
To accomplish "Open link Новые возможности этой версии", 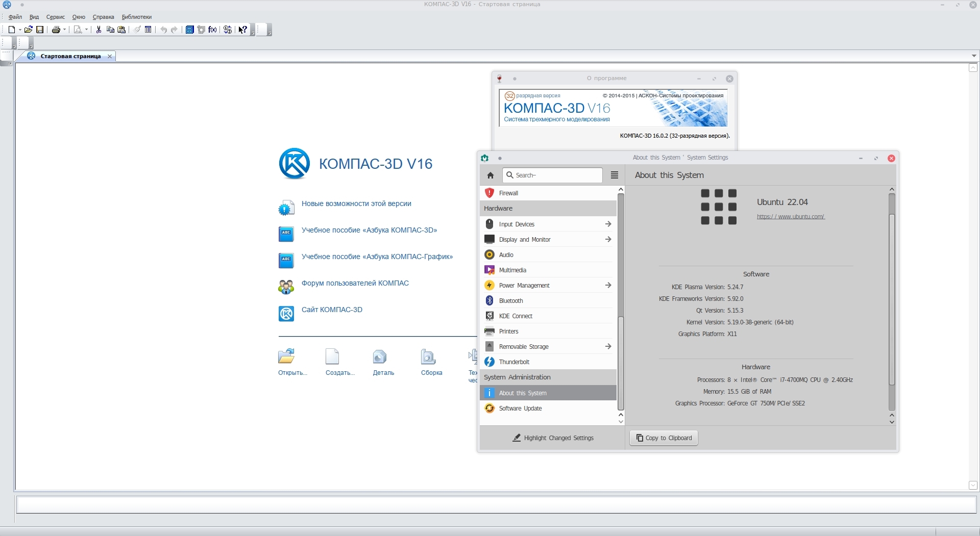I will (356, 203).
